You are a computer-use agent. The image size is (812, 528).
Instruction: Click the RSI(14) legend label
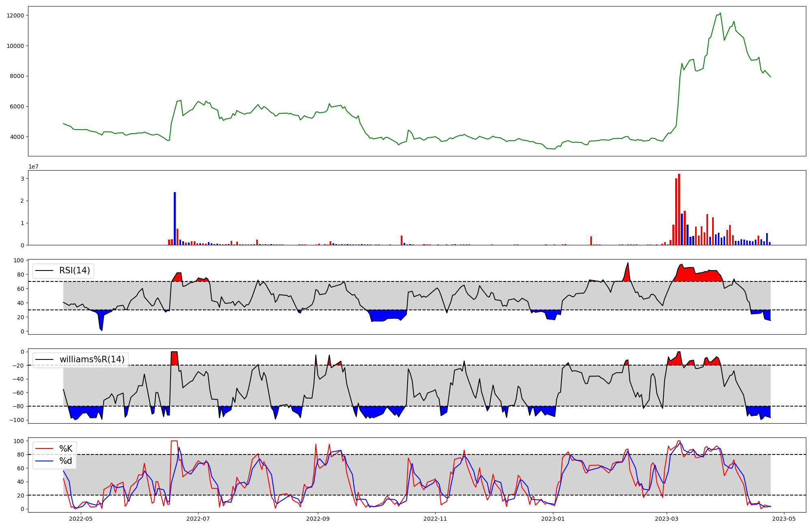tap(75, 270)
